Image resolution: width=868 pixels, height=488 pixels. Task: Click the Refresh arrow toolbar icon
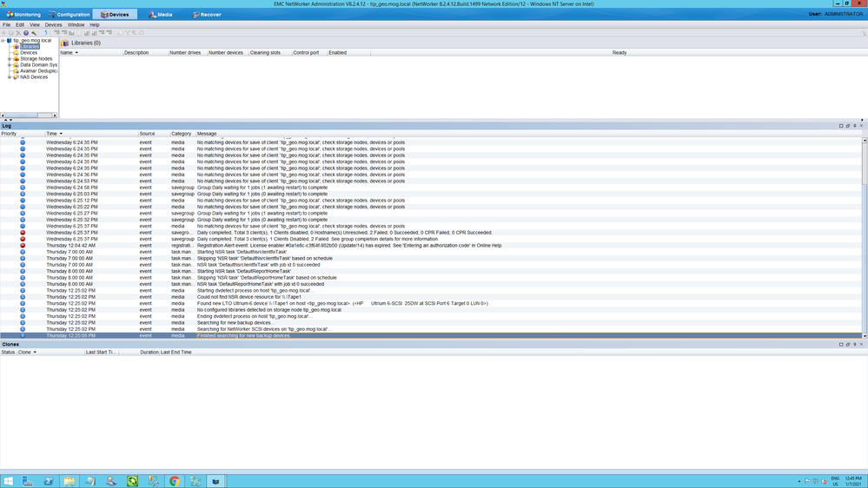pyautogui.click(x=46, y=33)
